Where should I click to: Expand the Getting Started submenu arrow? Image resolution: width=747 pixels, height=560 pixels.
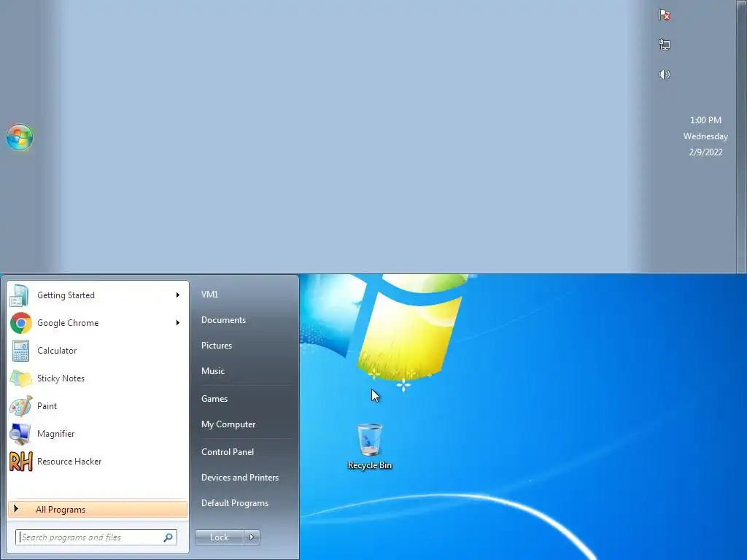[x=178, y=295]
